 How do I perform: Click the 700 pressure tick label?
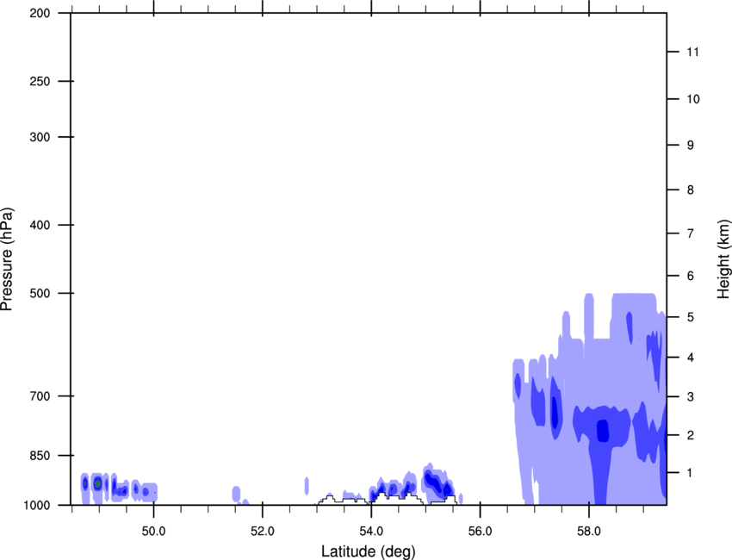[x=40, y=396]
